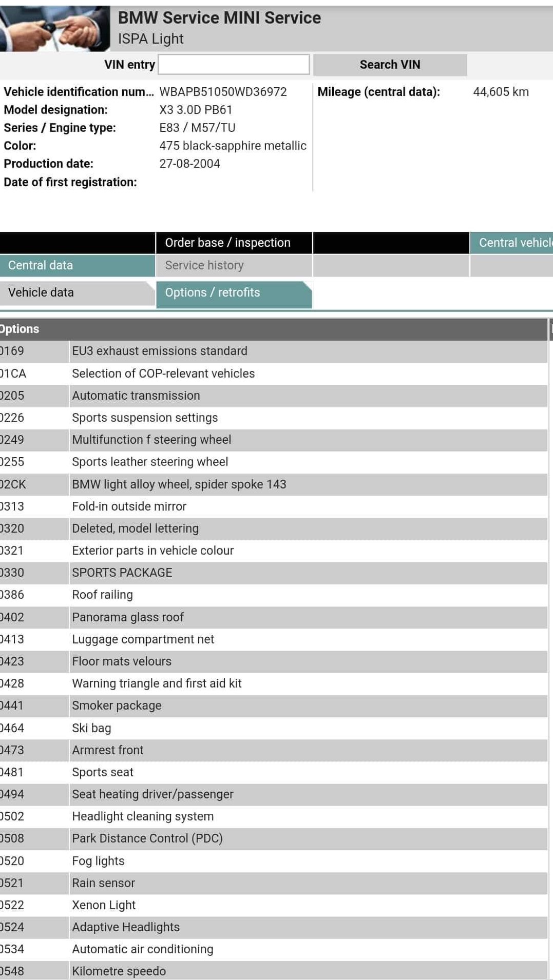Select Multifunction f steering wheel row
The width and height of the screenshot is (553, 980).
click(x=274, y=440)
